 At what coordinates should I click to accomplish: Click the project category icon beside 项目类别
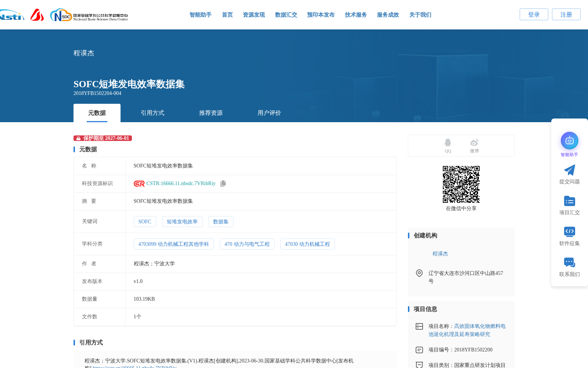tap(419, 365)
